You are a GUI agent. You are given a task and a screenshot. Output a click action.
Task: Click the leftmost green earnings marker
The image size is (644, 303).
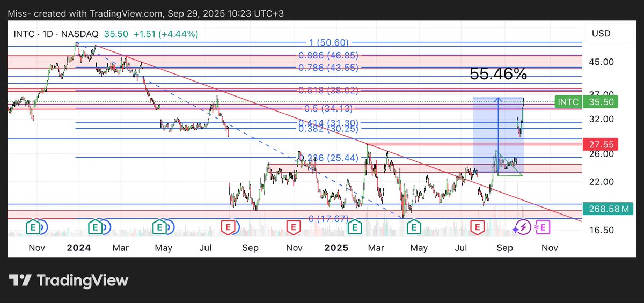pyautogui.click(x=33, y=227)
